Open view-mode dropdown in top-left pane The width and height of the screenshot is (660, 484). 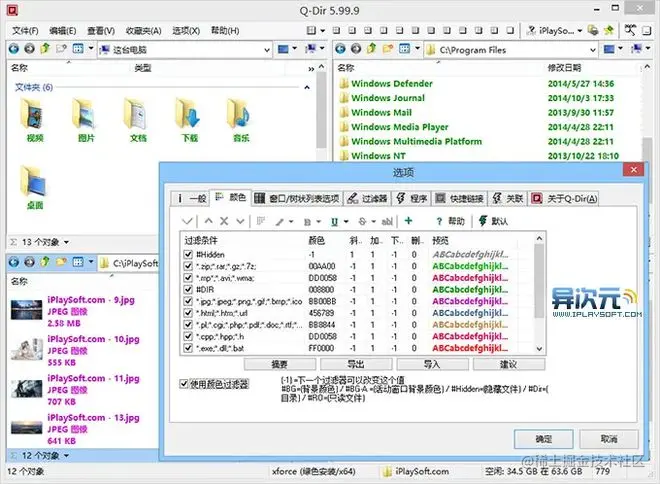tap(91, 49)
